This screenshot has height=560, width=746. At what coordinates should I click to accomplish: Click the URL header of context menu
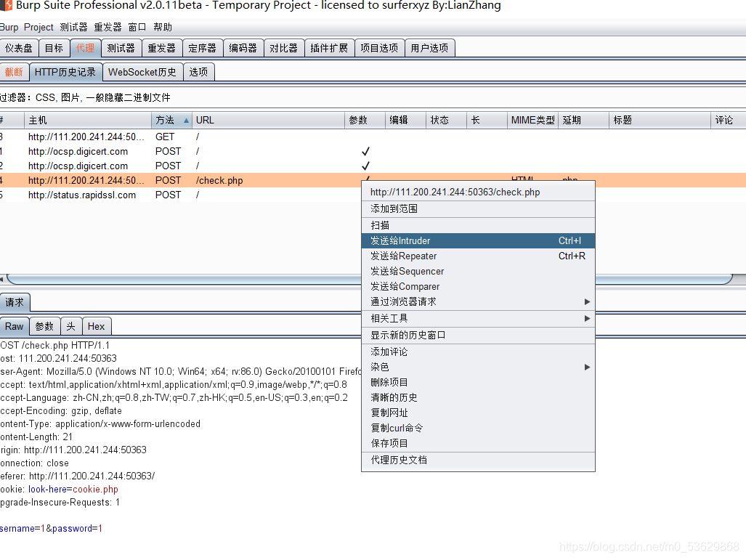pos(478,192)
